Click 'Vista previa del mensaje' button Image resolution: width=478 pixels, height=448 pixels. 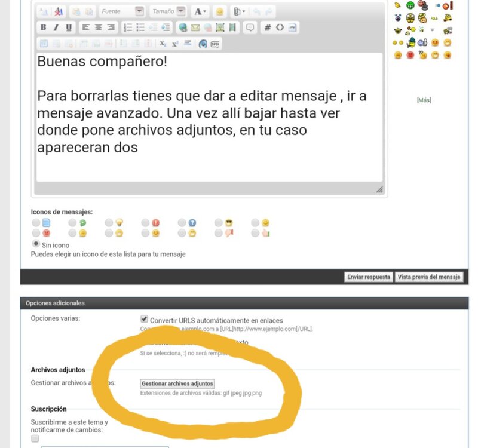click(x=430, y=277)
